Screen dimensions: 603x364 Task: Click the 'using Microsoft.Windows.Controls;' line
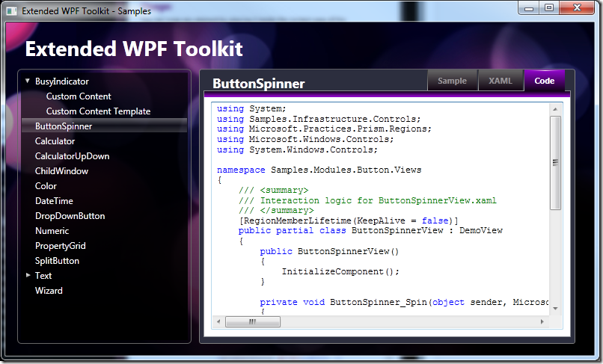(x=305, y=139)
